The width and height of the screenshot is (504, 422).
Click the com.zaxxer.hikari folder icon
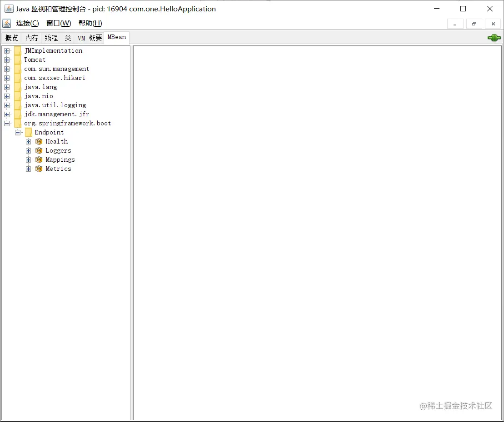(18, 78)
